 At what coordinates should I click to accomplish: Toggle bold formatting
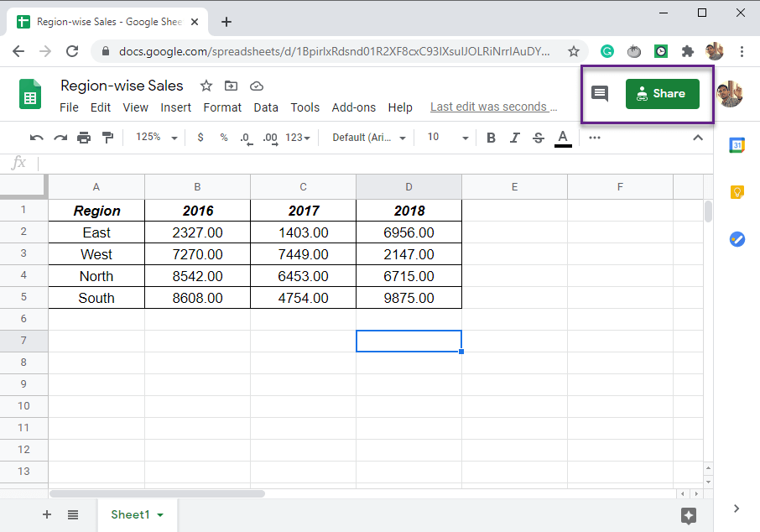(x=491, y=138)
